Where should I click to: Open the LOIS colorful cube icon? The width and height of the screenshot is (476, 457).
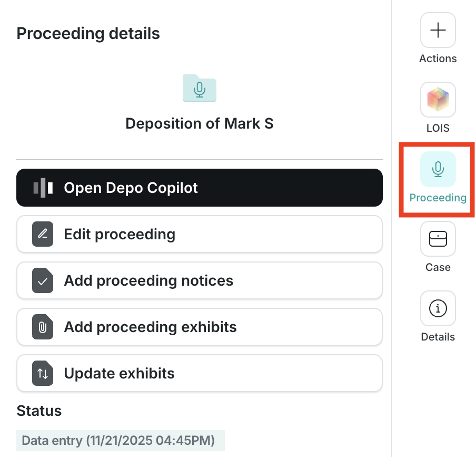438,100
